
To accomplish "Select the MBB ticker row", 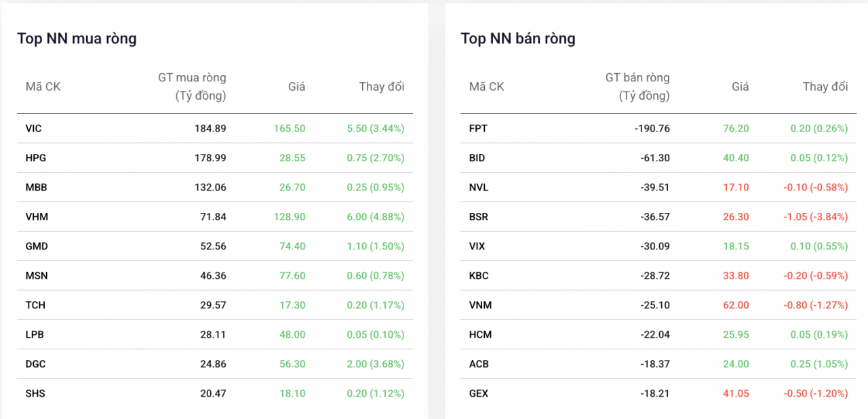I will coord(36,187).
